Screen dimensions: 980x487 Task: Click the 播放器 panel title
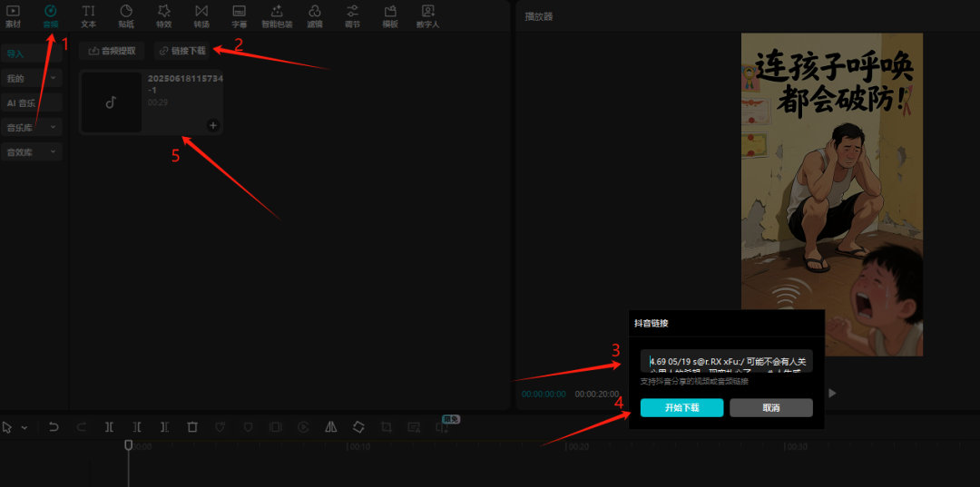tap(539, 16)
